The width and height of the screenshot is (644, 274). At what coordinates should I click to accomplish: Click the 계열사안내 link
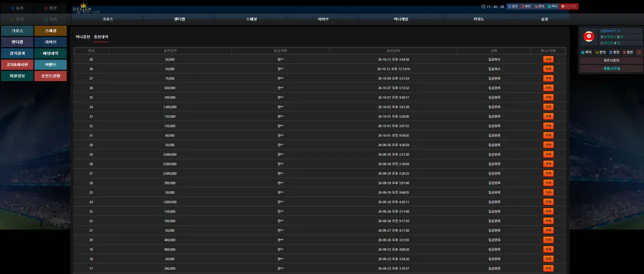click(611, 68)
